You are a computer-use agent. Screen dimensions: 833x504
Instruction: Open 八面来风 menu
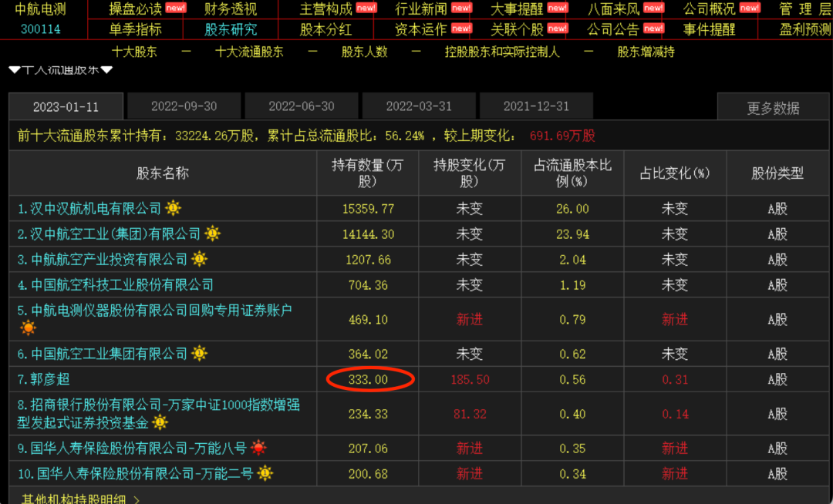[614, 9]
